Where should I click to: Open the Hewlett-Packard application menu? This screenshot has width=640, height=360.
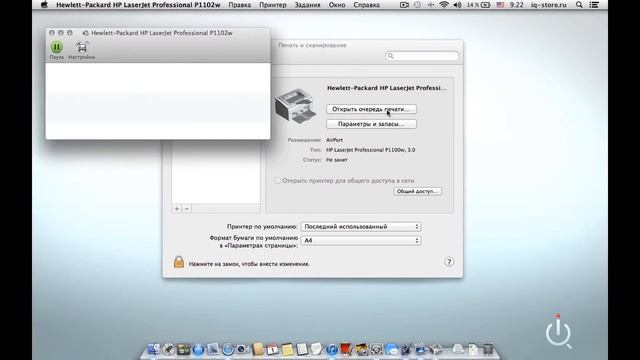point(138,5)
